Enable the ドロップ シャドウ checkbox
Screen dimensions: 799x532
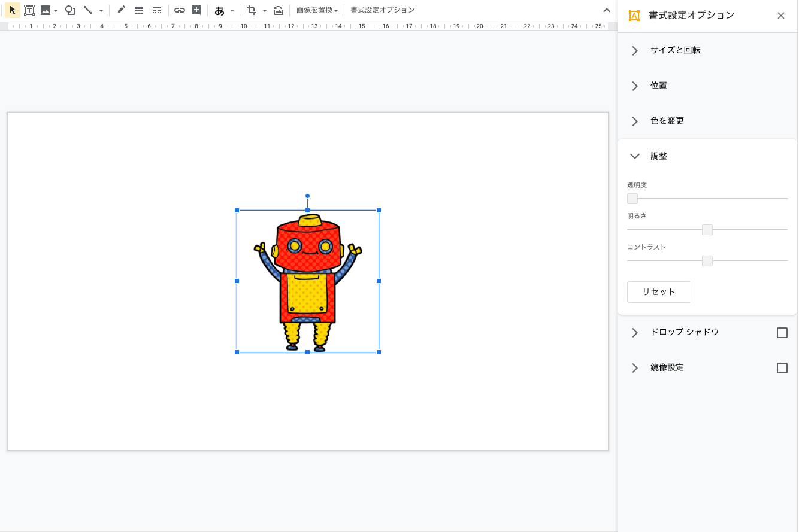pos(782,333)
